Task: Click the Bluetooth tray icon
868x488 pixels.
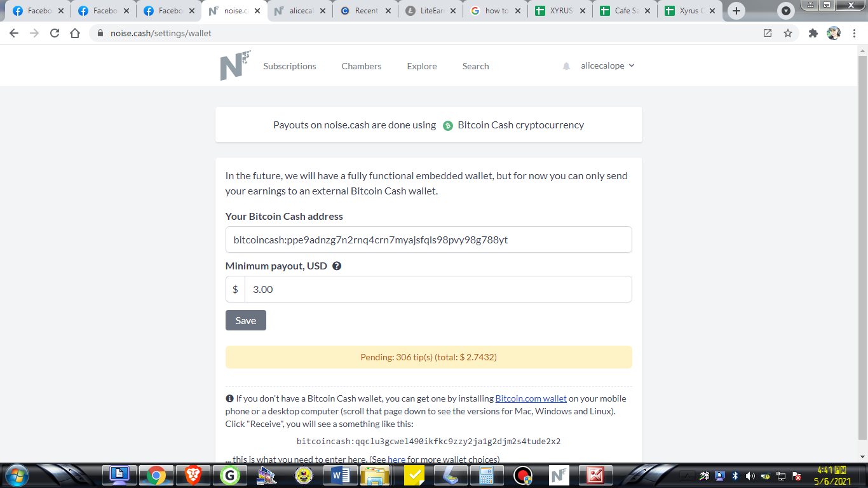Action: click(735, 476)
